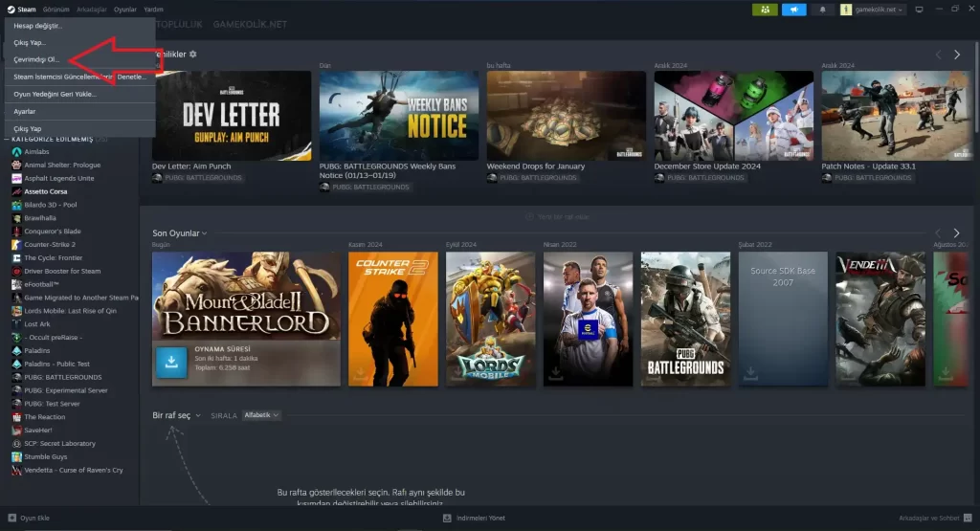Image resolution: width=980 pixels, height=531 pixels.
Task: Choose Oyun Yedeğini Geri Yükle... entry
Action: [x=79, y=95]
